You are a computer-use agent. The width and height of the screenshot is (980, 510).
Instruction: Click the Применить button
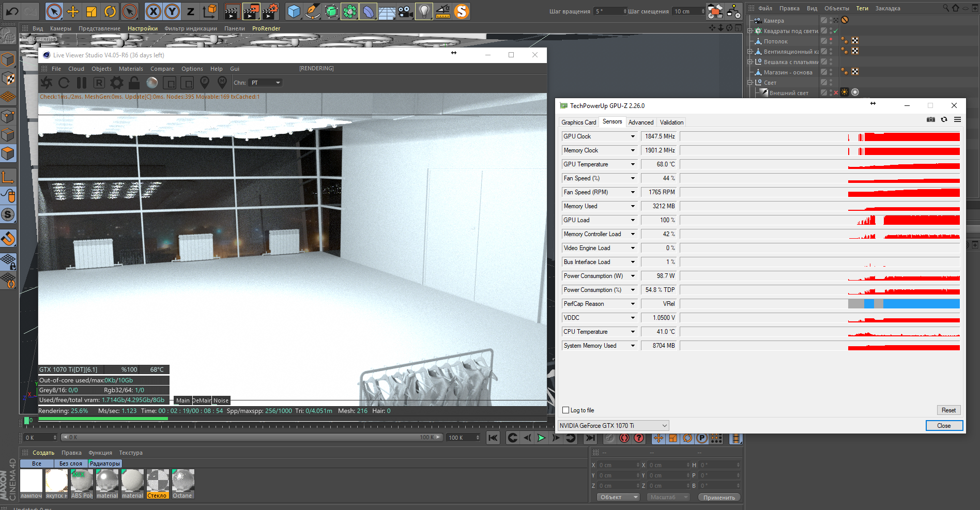click(x=719, y=497)
